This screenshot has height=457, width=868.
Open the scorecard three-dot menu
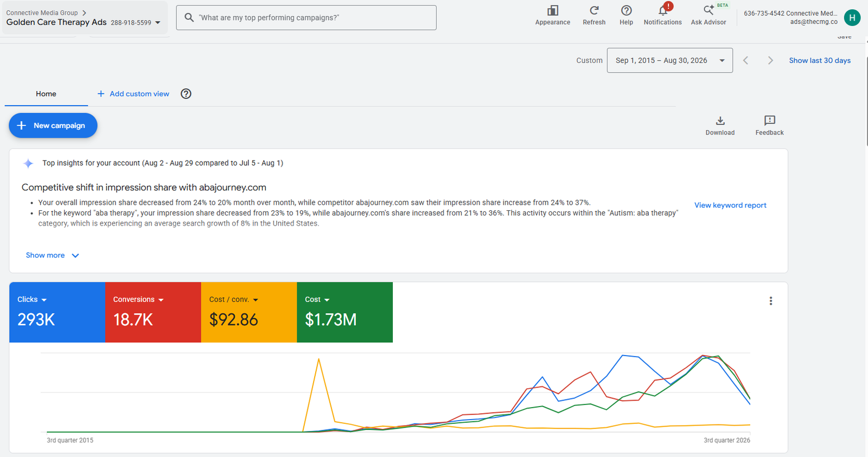point(770,301)
